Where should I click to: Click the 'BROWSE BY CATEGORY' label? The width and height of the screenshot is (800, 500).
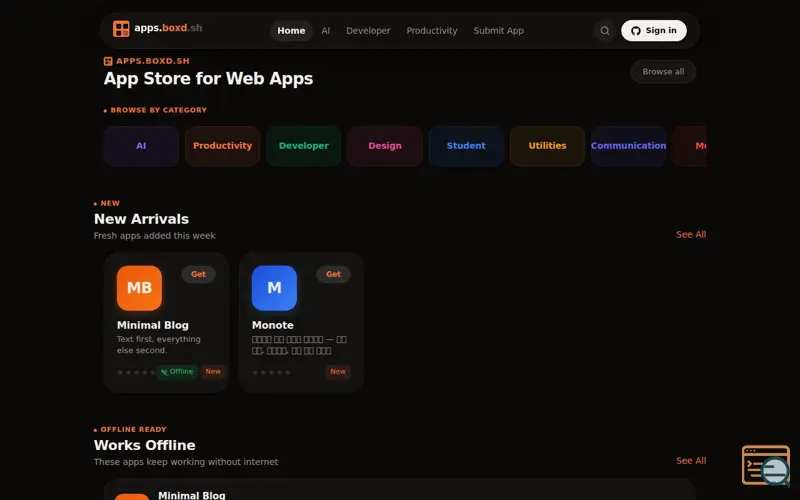pos(159,110)
